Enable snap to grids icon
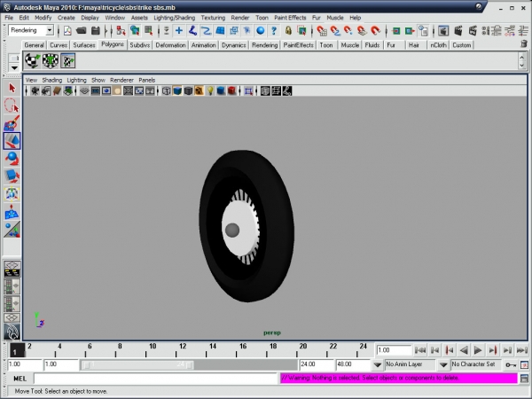This screenshot has width=532, height=399. 322,31
